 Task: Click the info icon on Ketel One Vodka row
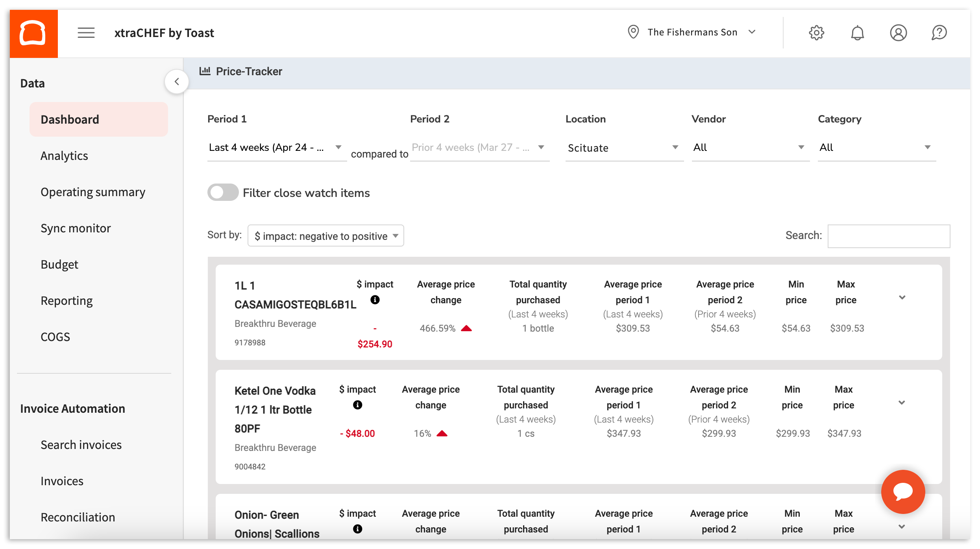[x=357, y=404]
